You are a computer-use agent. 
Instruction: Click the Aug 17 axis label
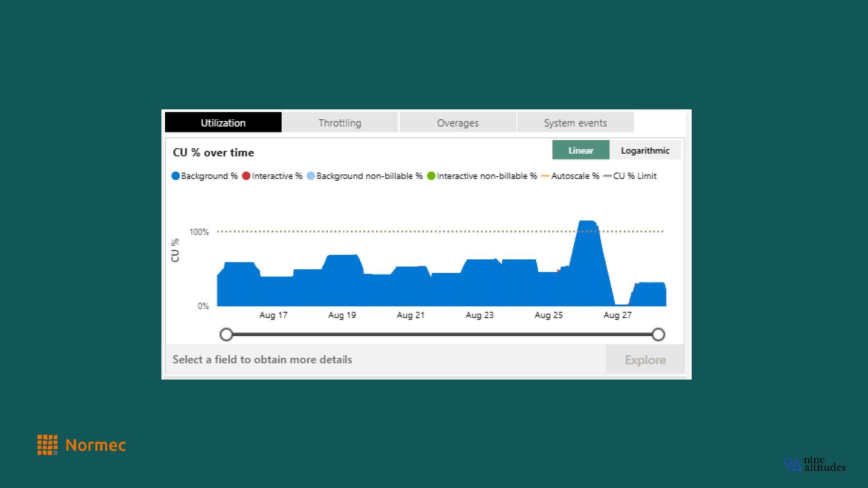coord(273,315)
